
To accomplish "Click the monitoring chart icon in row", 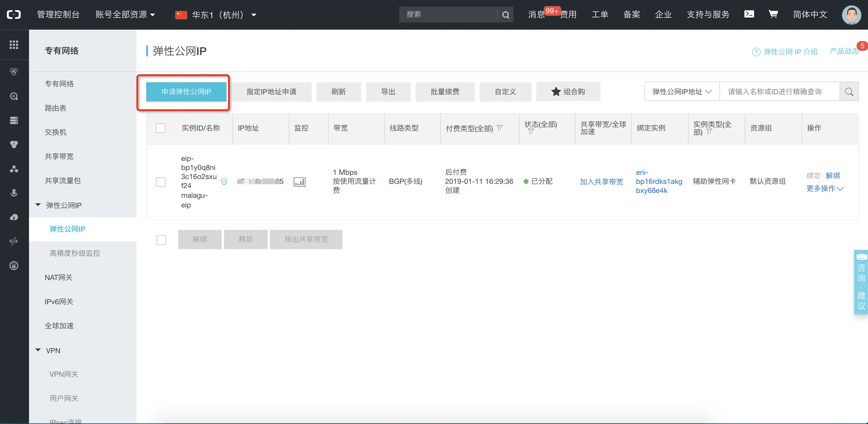I will coord(299,182).
